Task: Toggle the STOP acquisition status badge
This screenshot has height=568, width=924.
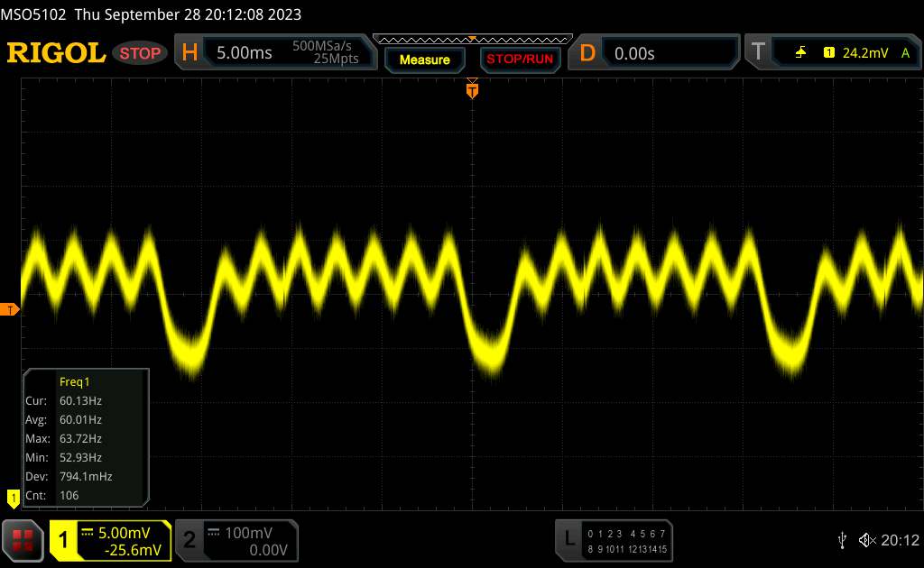Action: tap(142, 53)
